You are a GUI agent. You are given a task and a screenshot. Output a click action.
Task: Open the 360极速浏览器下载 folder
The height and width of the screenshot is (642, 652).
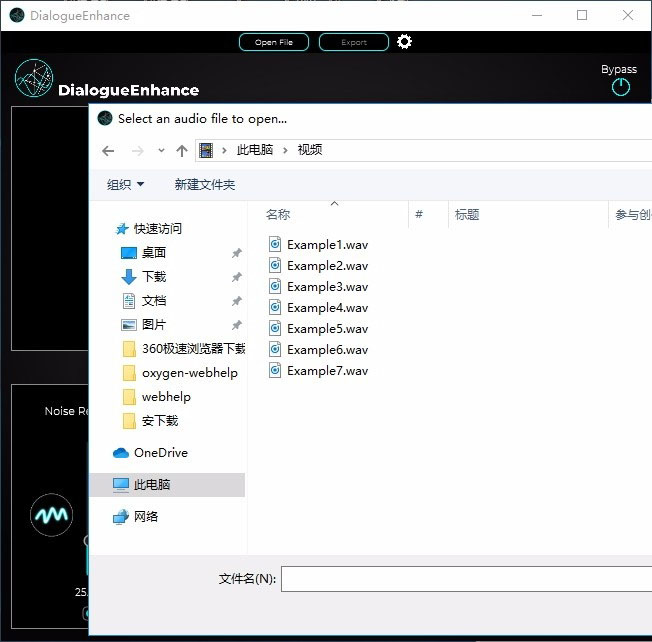pos(184,349)
